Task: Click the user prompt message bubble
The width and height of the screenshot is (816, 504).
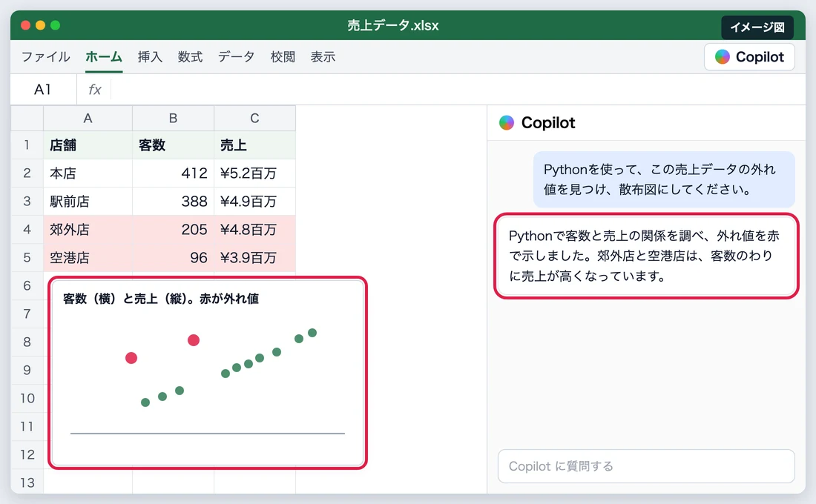Action: [x=664, y=179]
